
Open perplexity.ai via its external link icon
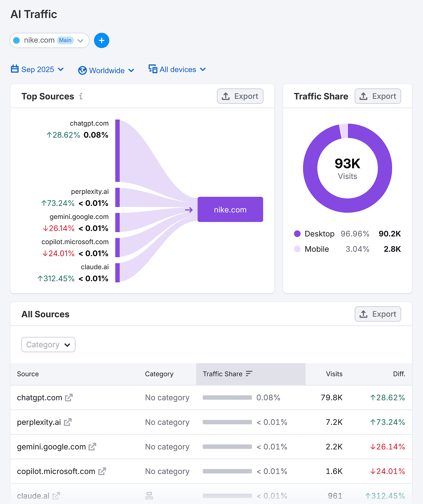pyautogui.click(x=68, y=422)
